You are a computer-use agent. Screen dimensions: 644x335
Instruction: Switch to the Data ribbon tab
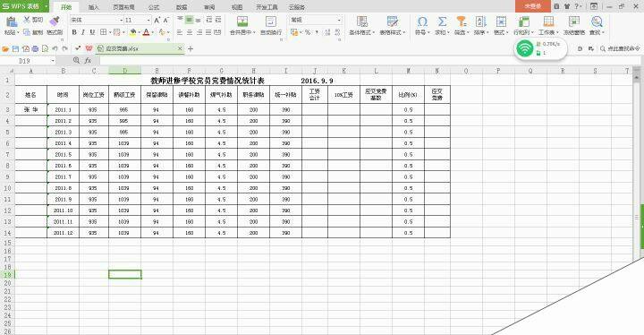(x=182, y=7)
